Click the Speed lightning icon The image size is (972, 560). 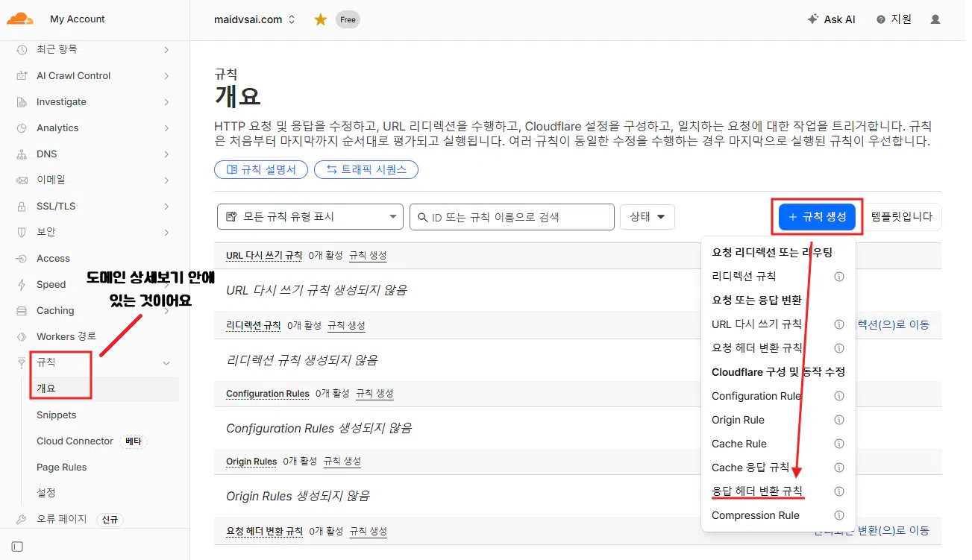coord(22,284)
